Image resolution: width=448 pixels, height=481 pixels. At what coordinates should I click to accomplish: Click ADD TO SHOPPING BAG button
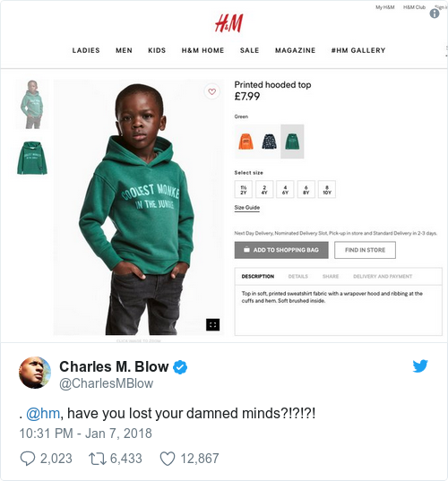click(x=281, y=250)
